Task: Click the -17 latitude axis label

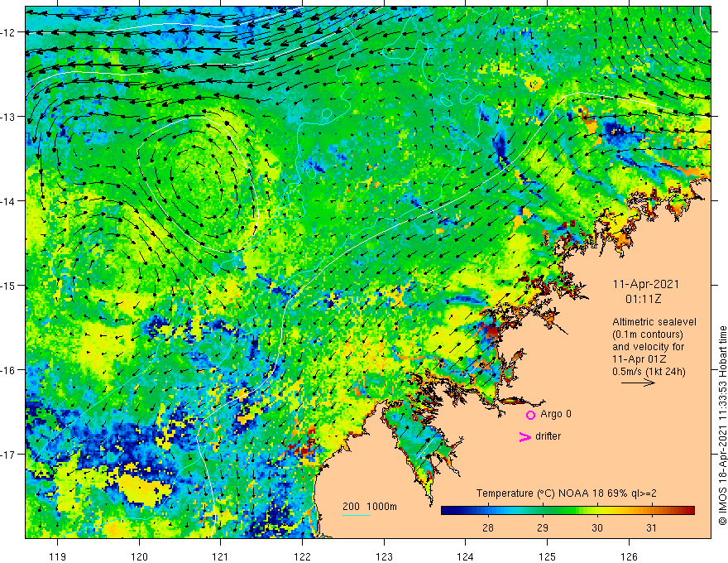Action: tap(8, 455)
